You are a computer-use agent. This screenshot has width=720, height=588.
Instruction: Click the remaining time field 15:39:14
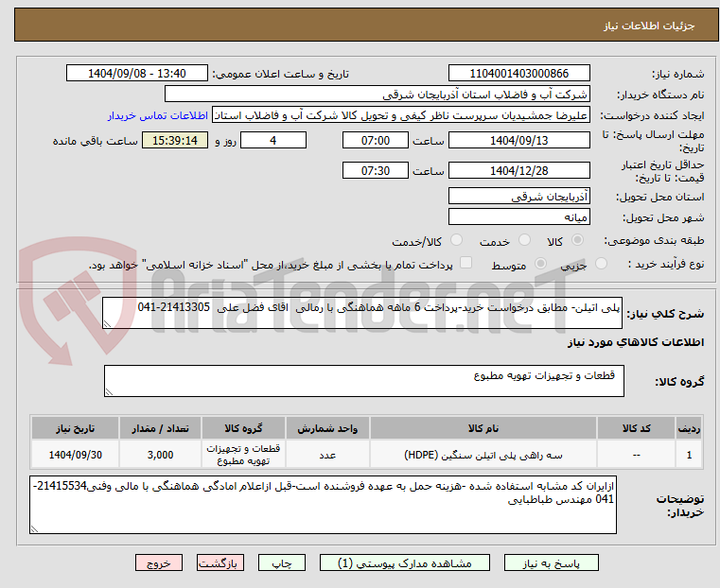click(175, 140)
